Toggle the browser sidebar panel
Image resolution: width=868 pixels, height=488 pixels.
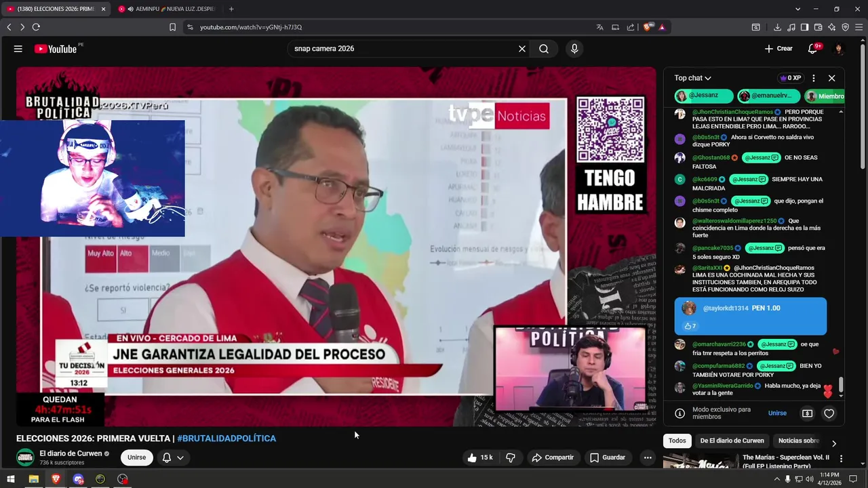804,27
